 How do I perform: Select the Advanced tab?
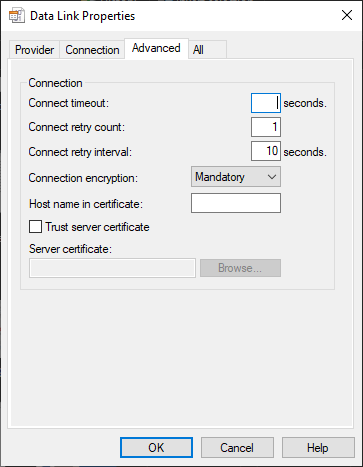coord(156,48)
